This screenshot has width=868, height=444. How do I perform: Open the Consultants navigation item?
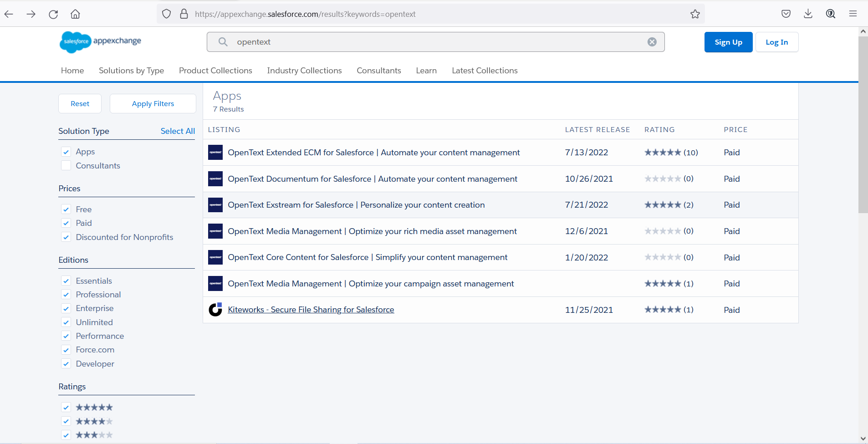[379, 71]
